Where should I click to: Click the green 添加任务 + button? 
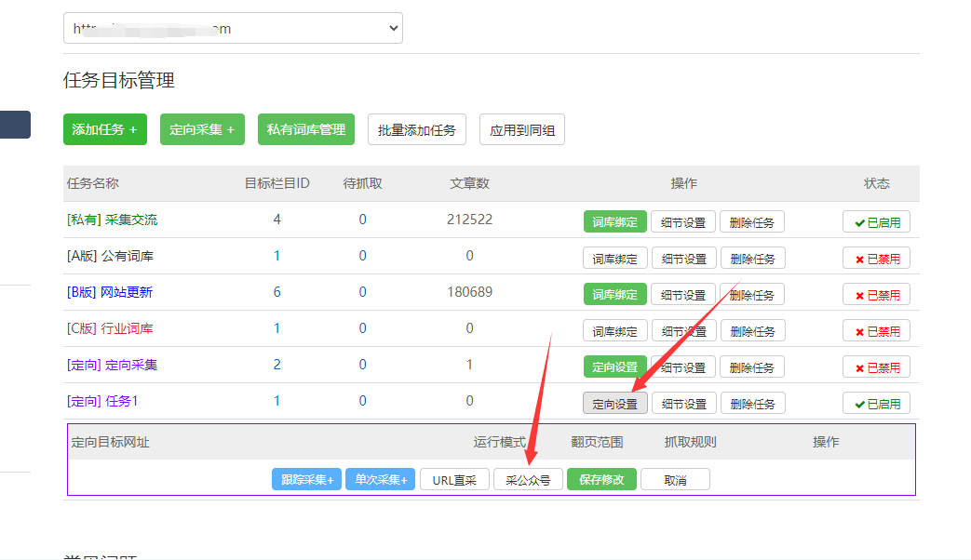105,129
